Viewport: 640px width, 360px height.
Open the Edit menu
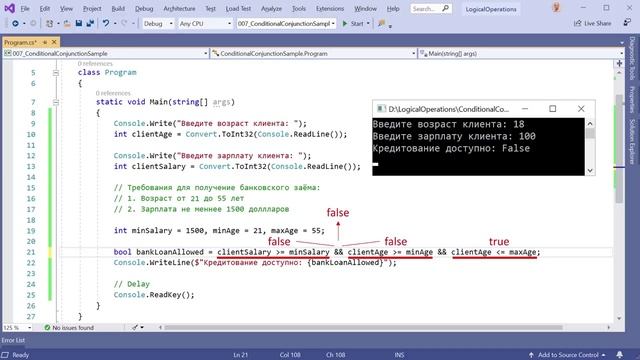pos(44,9)
